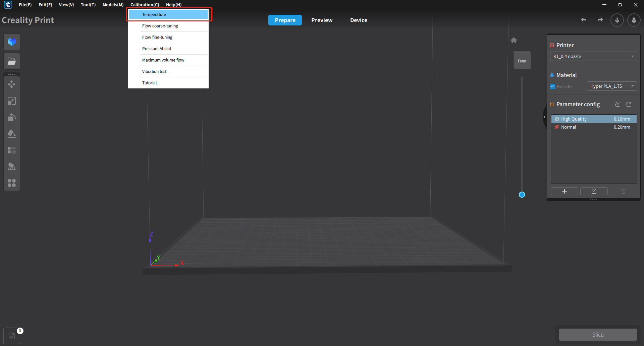644x346 pixels.
Task: Select the Rotate tool in left toolbar
Action: (x=12, y=117)
